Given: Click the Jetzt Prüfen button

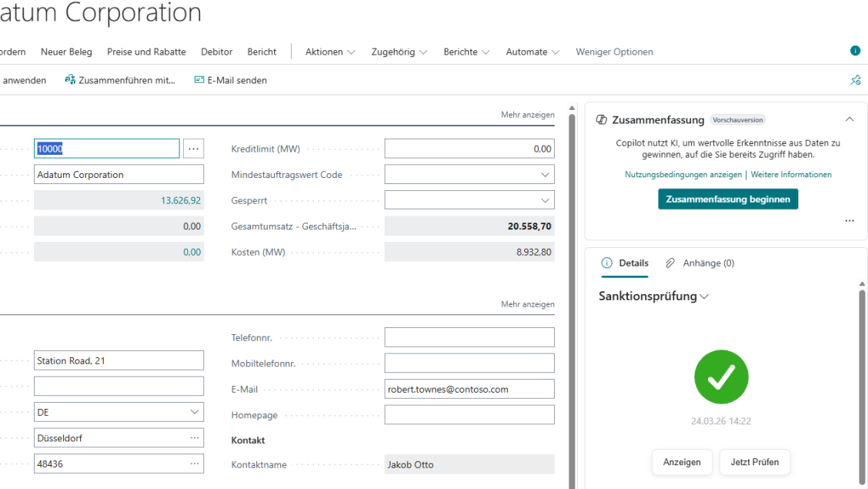Looking at the screenshot, I should 755,462.
